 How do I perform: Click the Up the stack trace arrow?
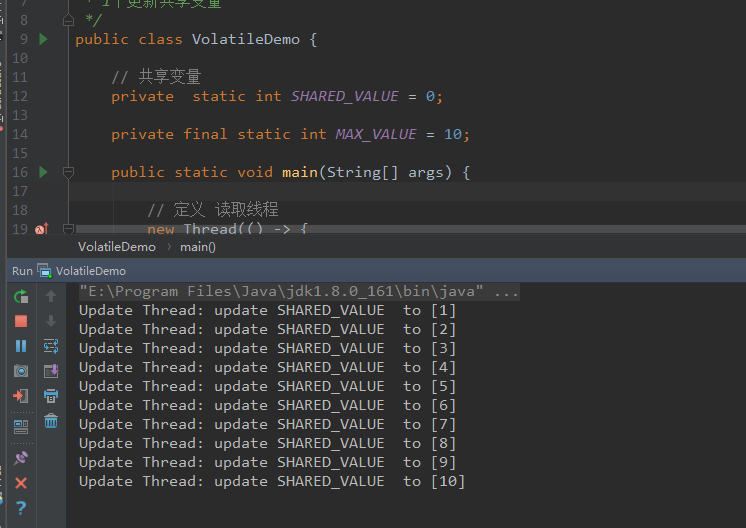pyautogui.click(x=51, y=296)
